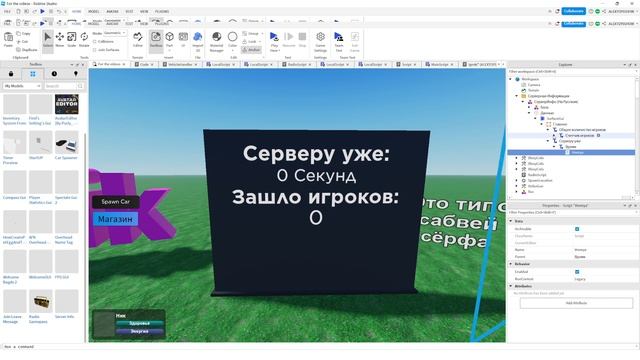Click the Cut button in Clipboard
This screenshot has height=360, width=640.
tap(23, 42)
